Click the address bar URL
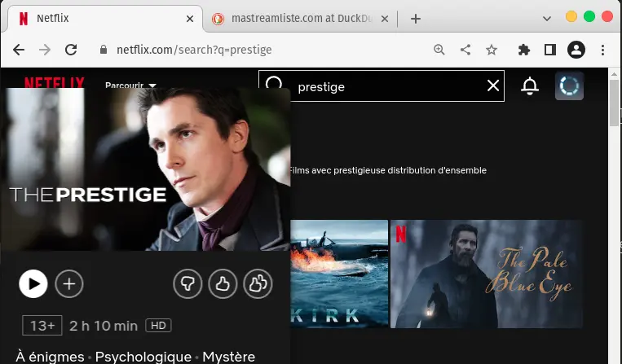The width and height of the screenshot is (622, 364). pos(194,50)
